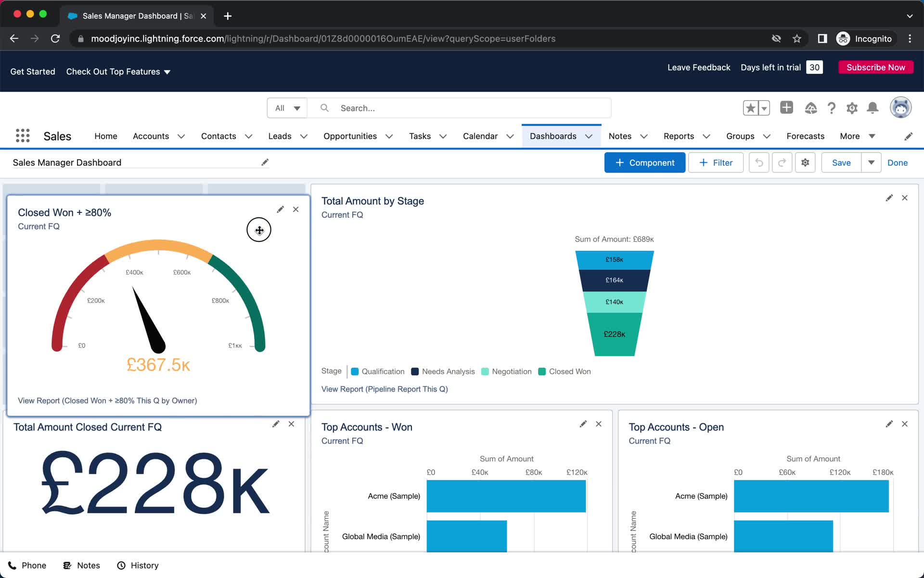This screenshot has width=924, height=578.
Task: Open the Calendar tab
Action: point(480,136)
